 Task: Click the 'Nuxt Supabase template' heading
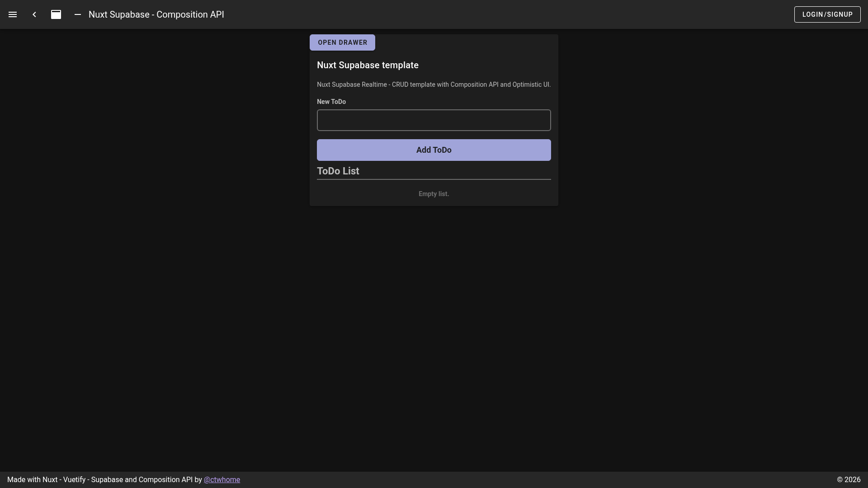click(368, 65)
